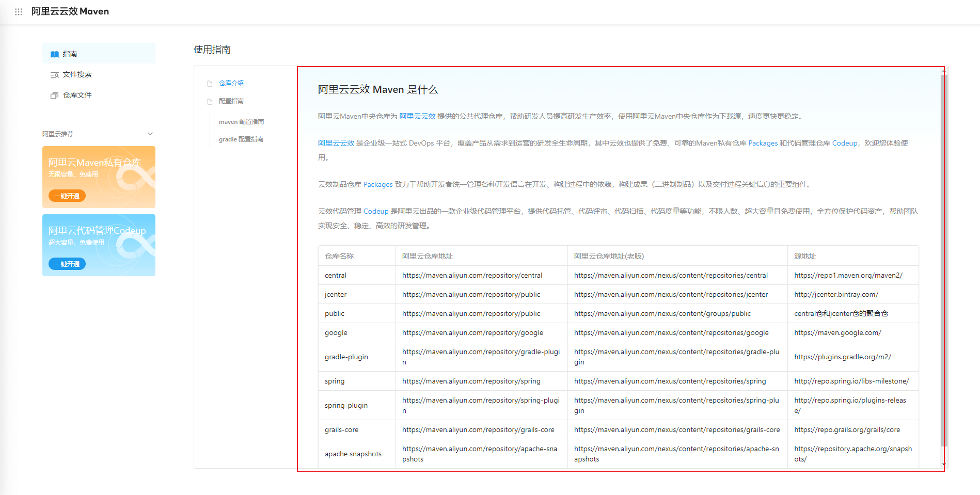
Task: Select gradle 配置指南 in the guide tree
Action: pos(241,139)
